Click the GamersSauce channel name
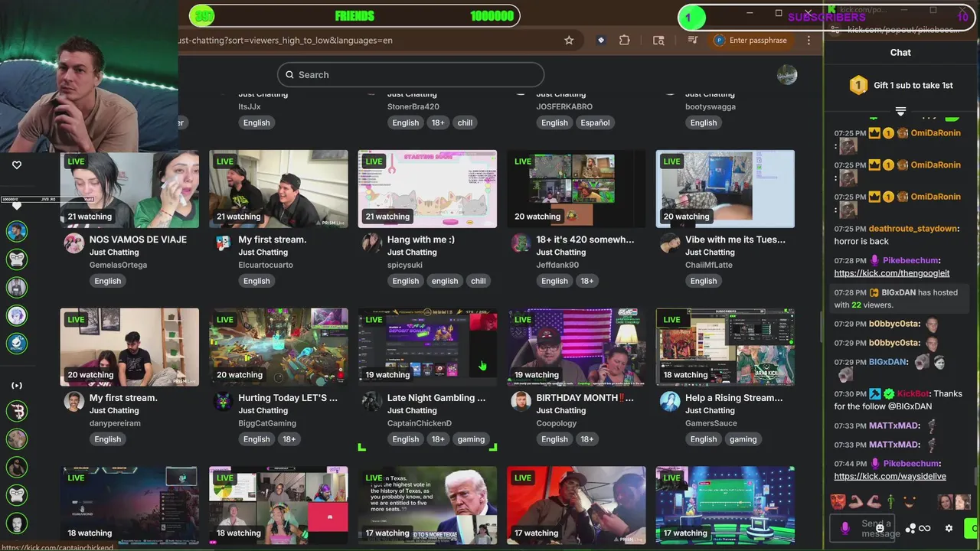 [711, 423]
